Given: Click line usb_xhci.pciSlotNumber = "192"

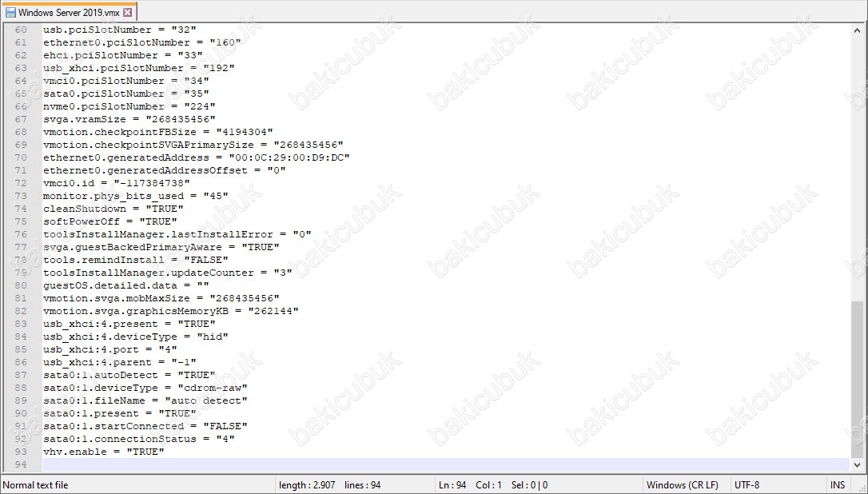Looking at the screenshot, I should 139,68.
